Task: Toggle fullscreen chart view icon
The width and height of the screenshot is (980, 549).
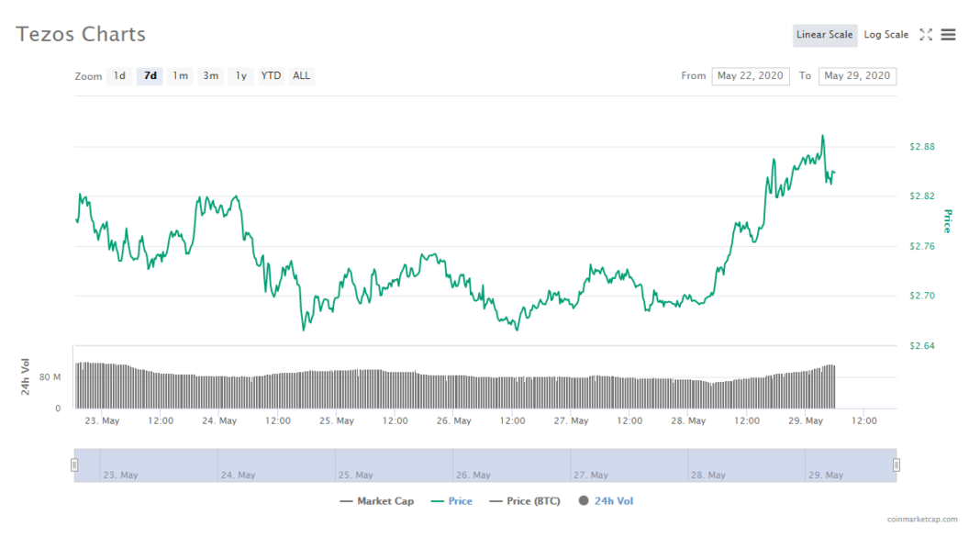Action: pyautogui.click(x=926, y=35)
